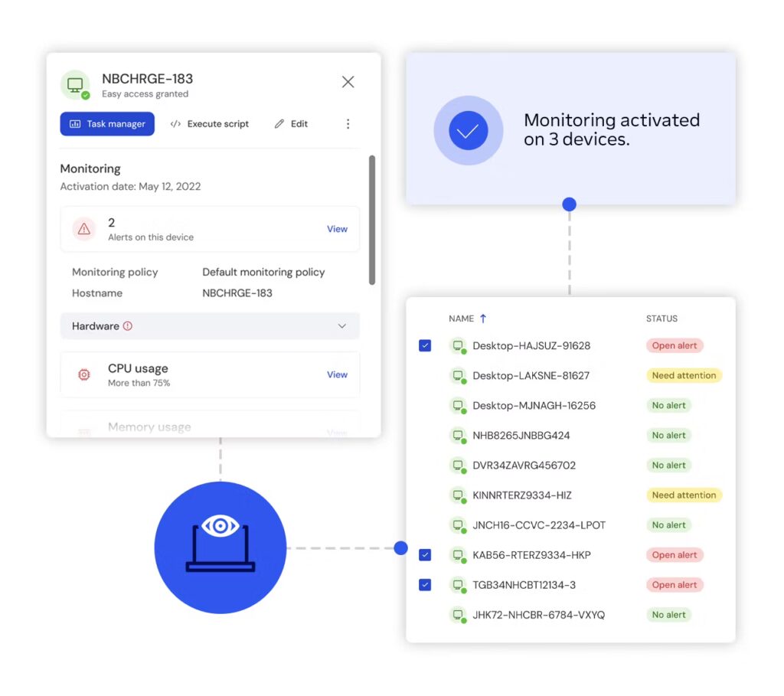Image resolution: width=784 pixels, height=696 pixels.
Task: Uncheck the KAB56-RTERZ9334-HKP checkbox
Action: tap(425, 555)
